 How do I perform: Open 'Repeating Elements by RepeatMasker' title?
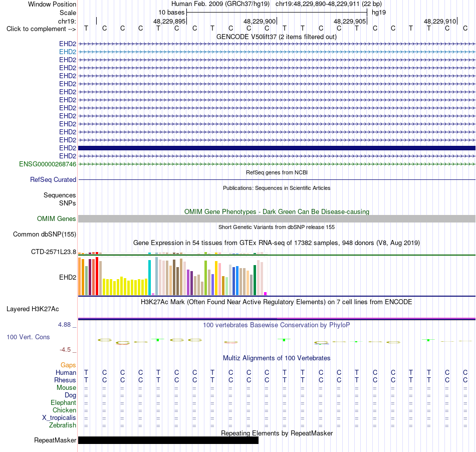(x=277, y=433)
